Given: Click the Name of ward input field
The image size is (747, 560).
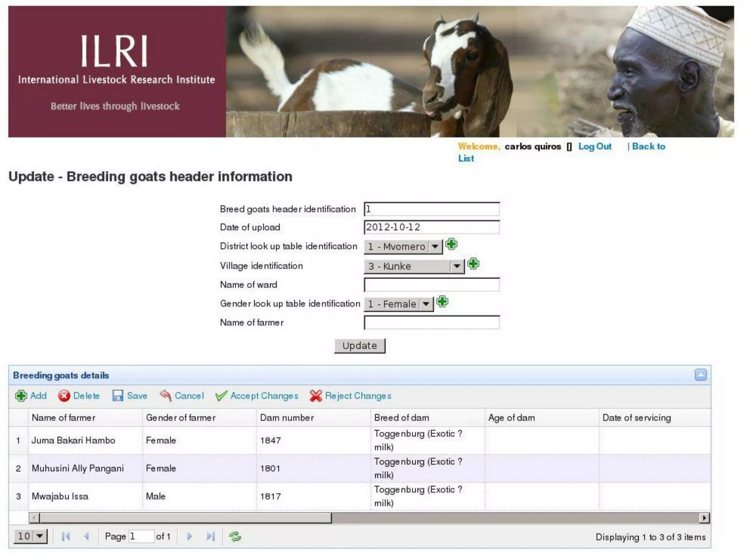Looking at the screenshot, I should click(431, 285).
